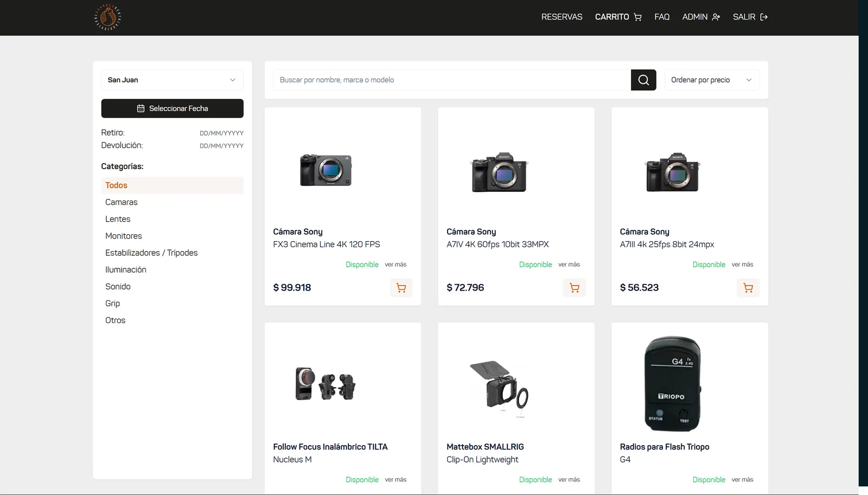Viewport: 868px width, 495px height.
Task: Open the RESERVAS page
Action: pos(561,17)
